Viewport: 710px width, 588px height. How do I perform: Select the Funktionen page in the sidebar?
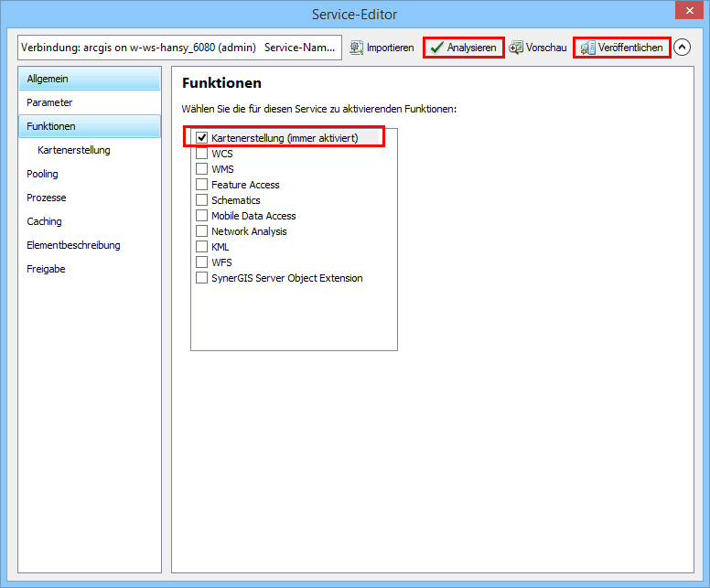(x=90, y=126)
